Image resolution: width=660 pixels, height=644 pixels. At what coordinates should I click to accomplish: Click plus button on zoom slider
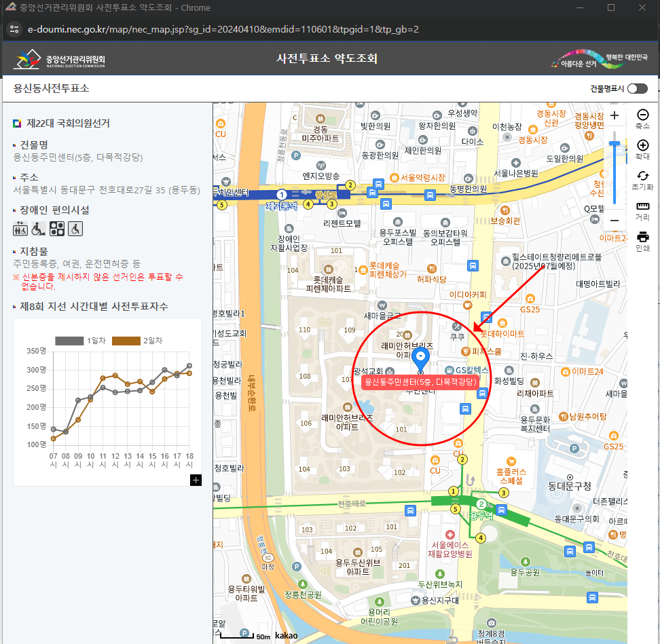(615, 115)
